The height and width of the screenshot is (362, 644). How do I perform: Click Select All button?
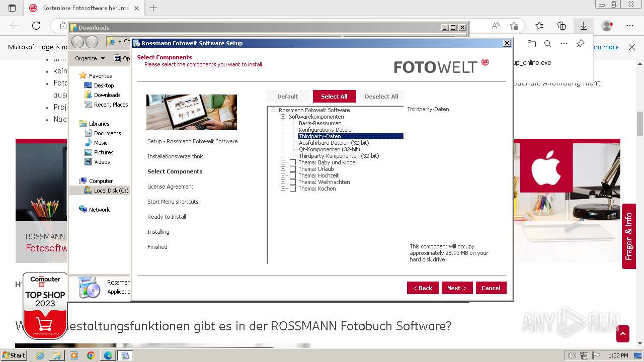[x=334, y=97]
